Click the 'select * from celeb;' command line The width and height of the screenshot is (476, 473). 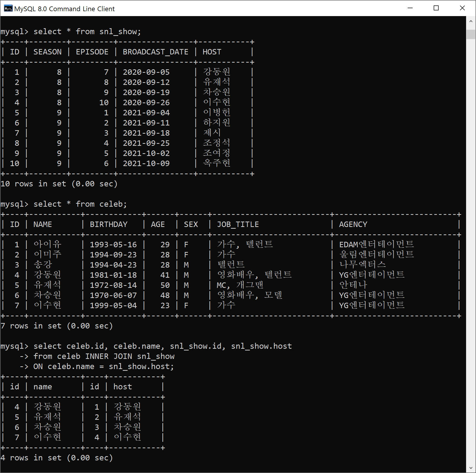pos(80,204)
